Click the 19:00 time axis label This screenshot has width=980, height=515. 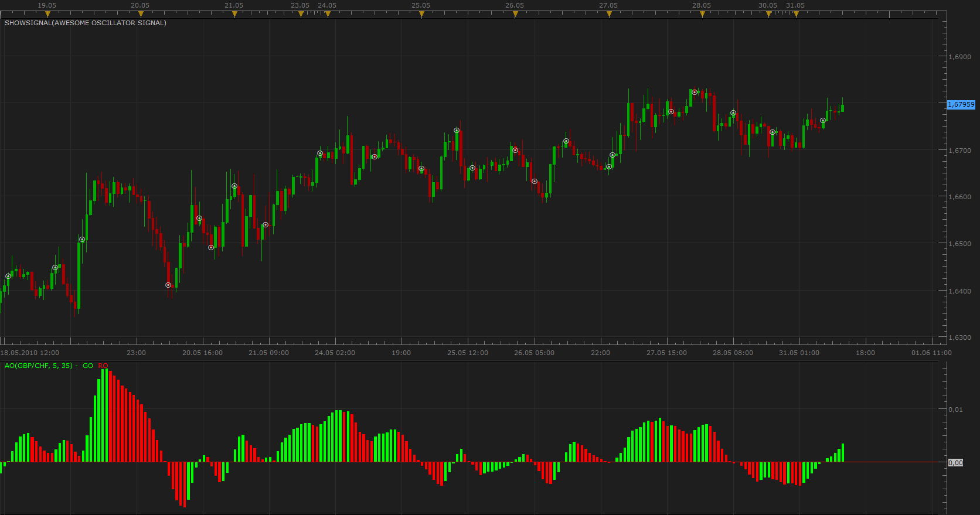[401, 353]
